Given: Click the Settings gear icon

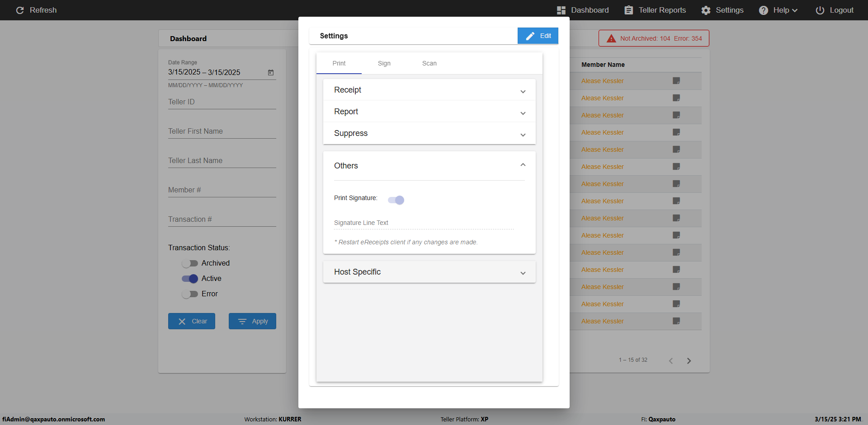Looking at the screenshot, I should pyautogui.click(x=706, y=10).
